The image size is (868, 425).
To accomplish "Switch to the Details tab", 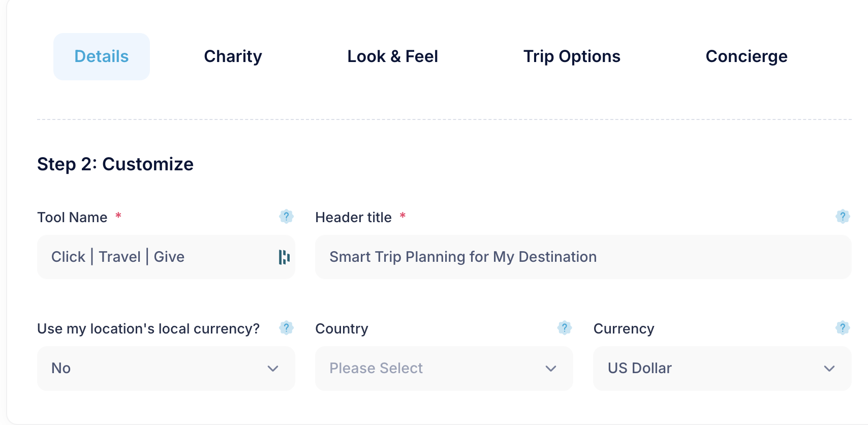I will 102,56.
